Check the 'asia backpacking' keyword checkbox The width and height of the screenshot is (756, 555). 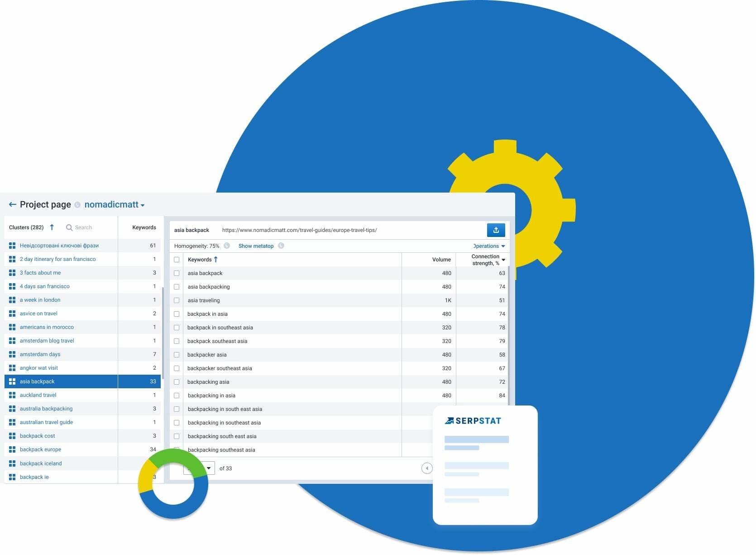(177, 287)
